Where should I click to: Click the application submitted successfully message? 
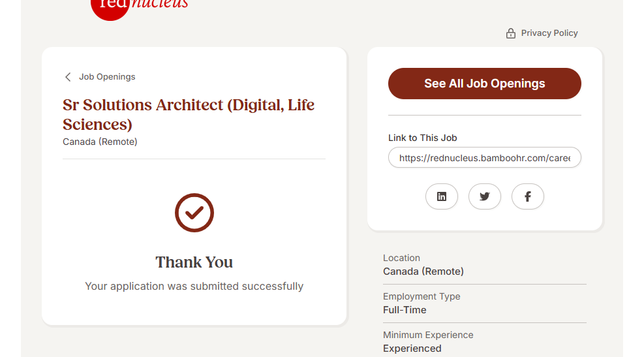tap(194, 286)
